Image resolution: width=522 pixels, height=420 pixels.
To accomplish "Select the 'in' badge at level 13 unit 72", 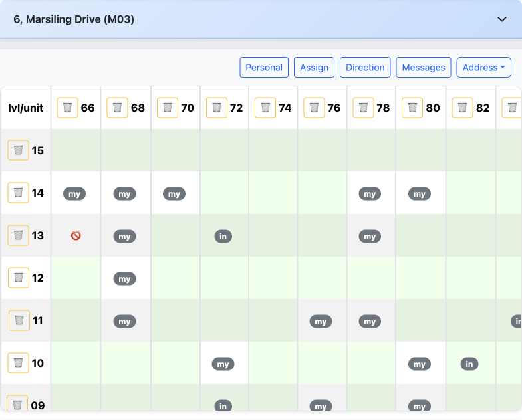I will coord(223,236).
